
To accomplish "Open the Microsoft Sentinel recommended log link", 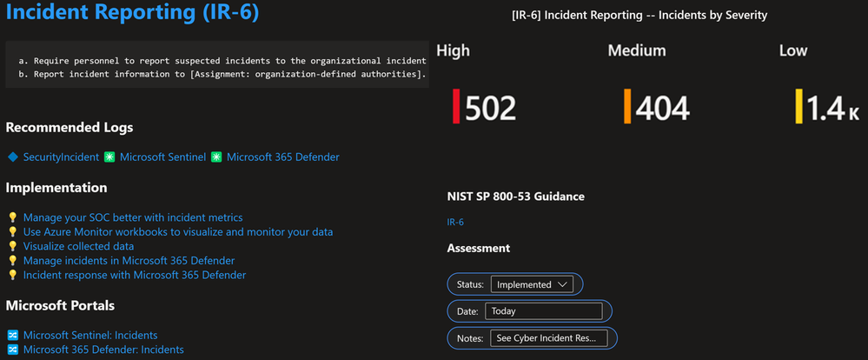I will [162, 157].
